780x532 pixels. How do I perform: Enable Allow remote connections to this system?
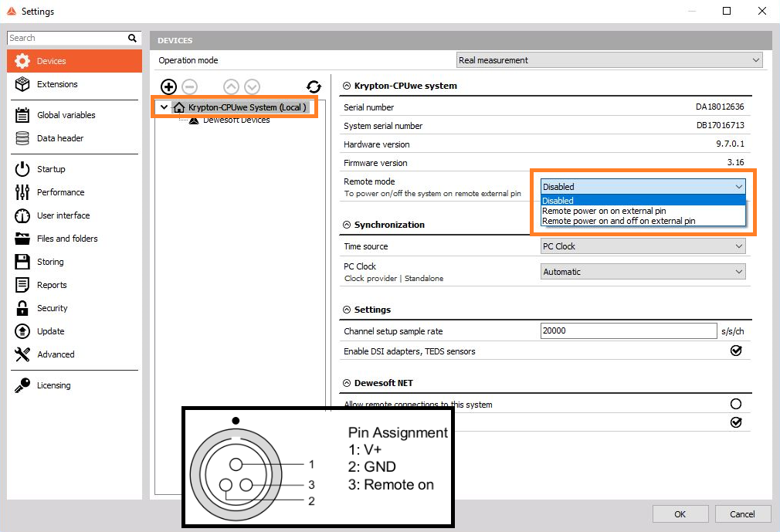click(736, 404)
